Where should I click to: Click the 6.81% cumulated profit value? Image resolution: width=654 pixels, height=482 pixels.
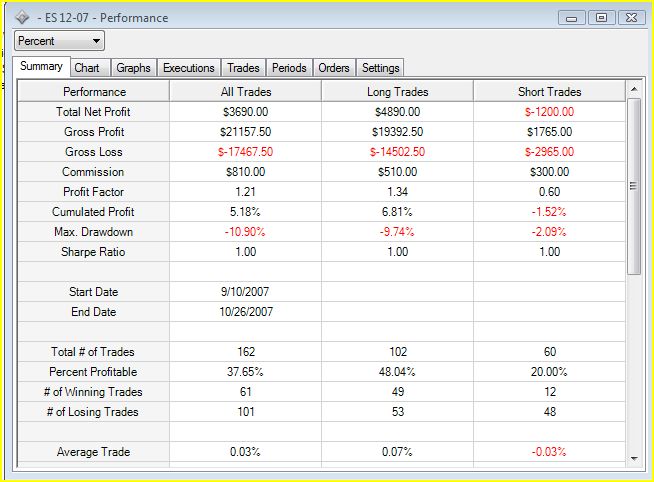[397, 212]
